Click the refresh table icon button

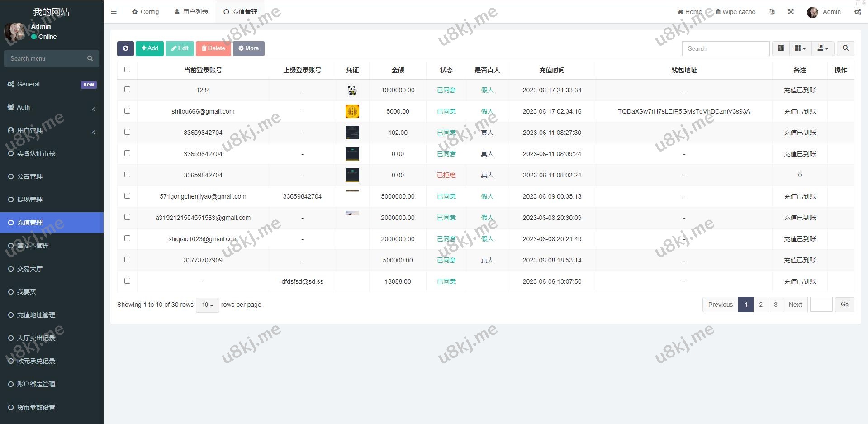pyautogui.click(x=125, y=48)
